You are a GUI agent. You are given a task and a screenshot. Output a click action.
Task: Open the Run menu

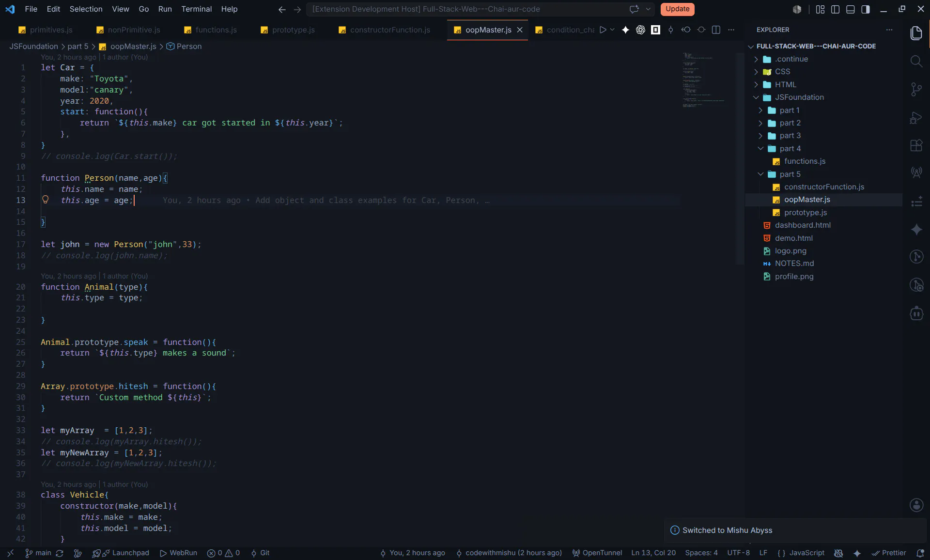click(x=165, y=9)
